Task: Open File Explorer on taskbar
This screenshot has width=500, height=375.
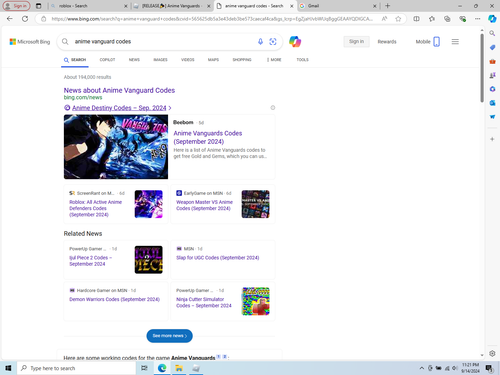Action: (x=179, y=368)
